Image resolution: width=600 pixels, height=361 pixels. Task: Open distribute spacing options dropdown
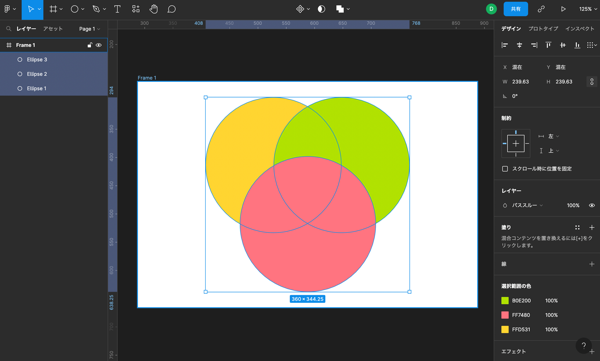coord(592,45)
